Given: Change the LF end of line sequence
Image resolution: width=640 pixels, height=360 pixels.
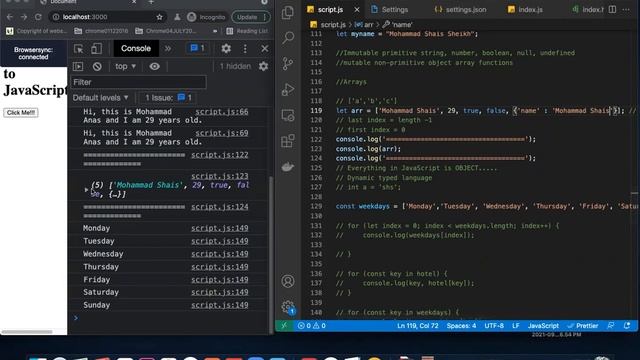Looking at the screenshot, I should (516, 326).
